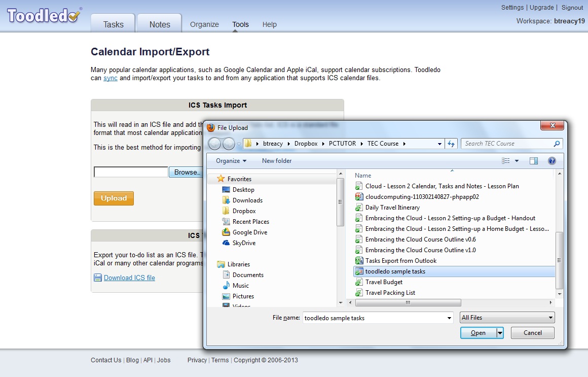The width and height of the screenshot is (588, 377).
Task: Expand the view options dropdown arrow
Action: tap(517, 161)
